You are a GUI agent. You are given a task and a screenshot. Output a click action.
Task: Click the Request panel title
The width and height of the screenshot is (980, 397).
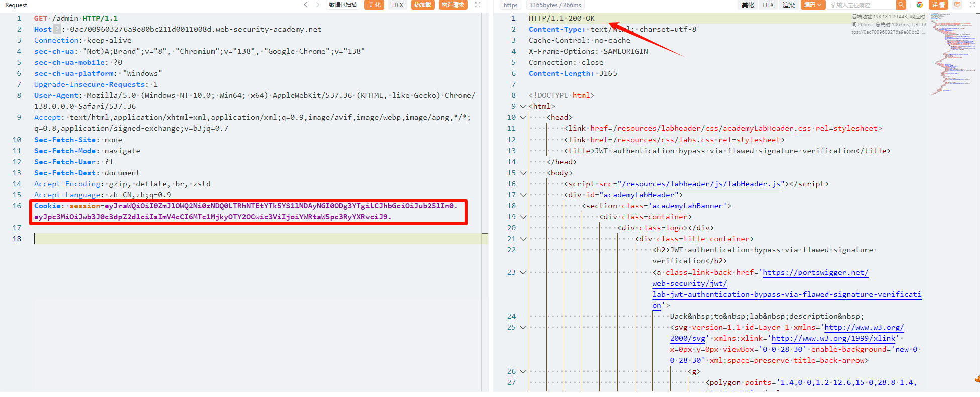pos(16,5)
